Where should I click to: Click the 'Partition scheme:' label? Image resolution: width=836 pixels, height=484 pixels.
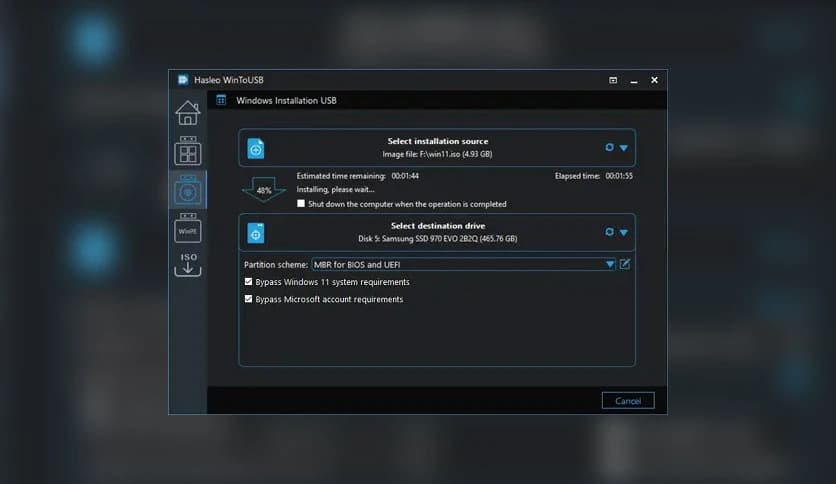276,264
